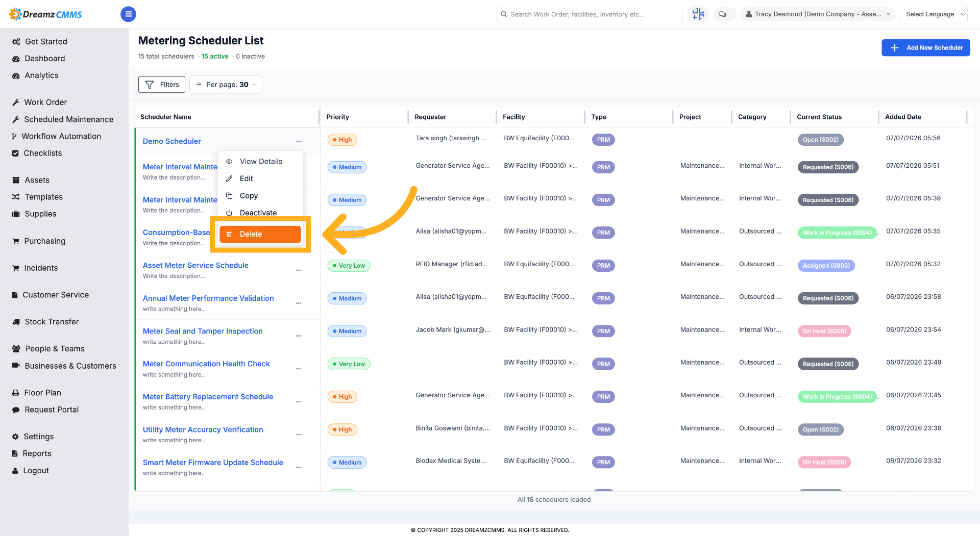
Task: Open Meter Communication Health Check link
Action: coord(206,364)
